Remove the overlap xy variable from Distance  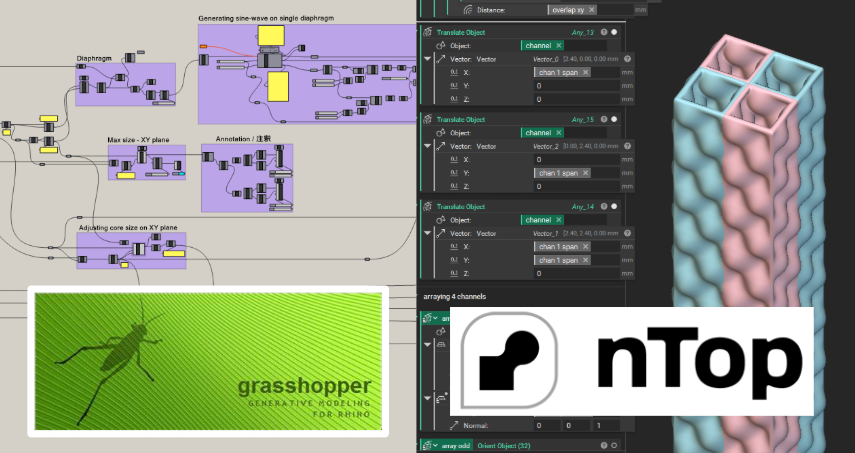pyautogui.click(x=592, y=9)
